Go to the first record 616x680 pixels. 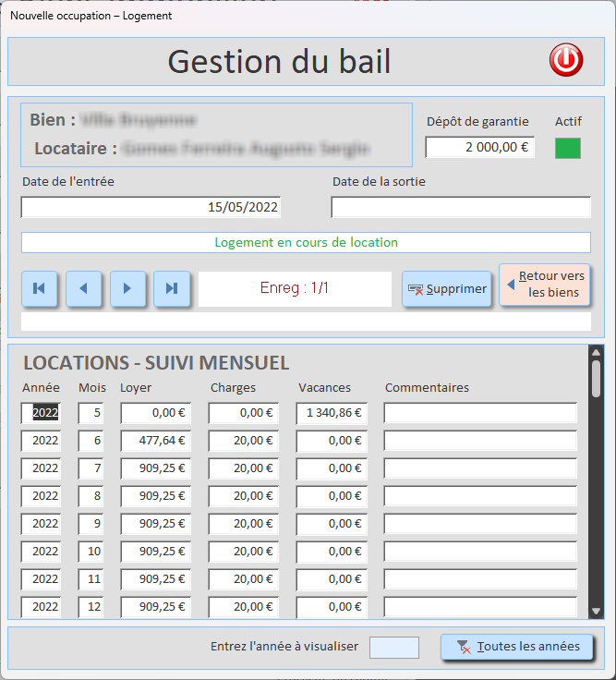click(39, 288)
